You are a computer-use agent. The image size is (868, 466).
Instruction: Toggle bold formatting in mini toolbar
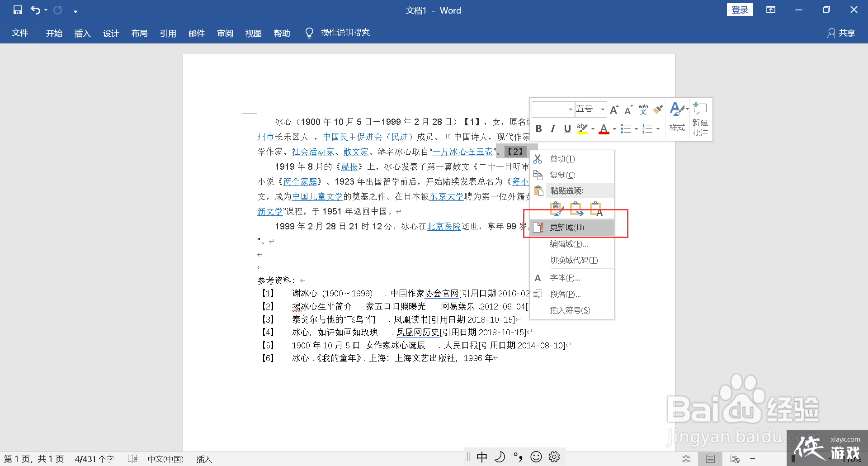538,129
